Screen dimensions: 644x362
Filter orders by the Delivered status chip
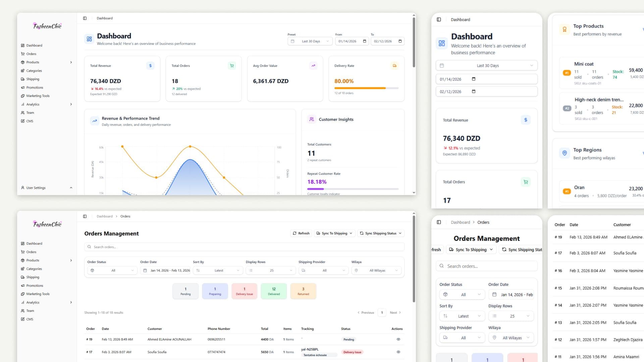coord(274,291)
